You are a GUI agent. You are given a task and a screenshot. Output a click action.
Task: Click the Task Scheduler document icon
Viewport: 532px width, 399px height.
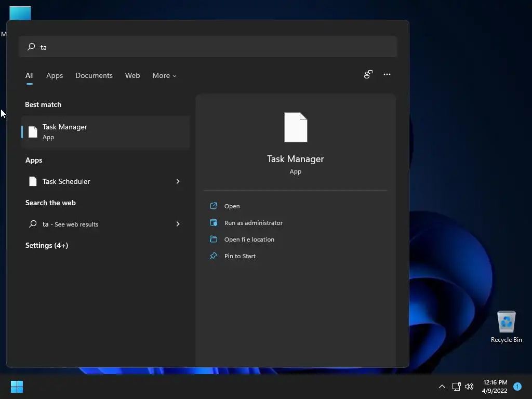33,181
